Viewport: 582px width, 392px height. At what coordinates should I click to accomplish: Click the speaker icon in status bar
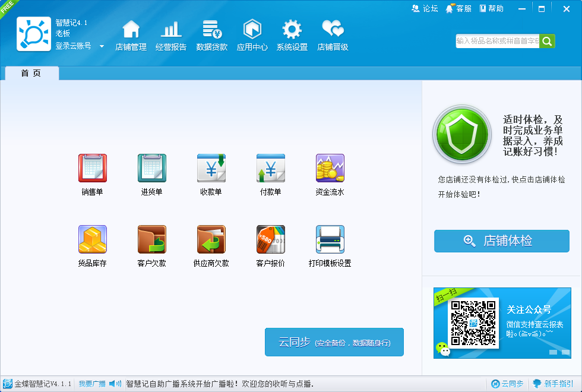[115, 384]
